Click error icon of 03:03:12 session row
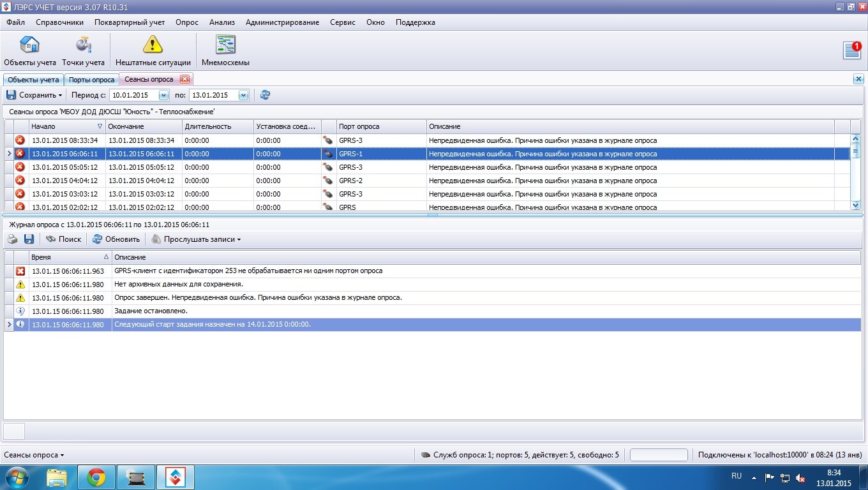The height and width of the screenshot is (490, 868). pyautogui.click(x=20, y=194)
